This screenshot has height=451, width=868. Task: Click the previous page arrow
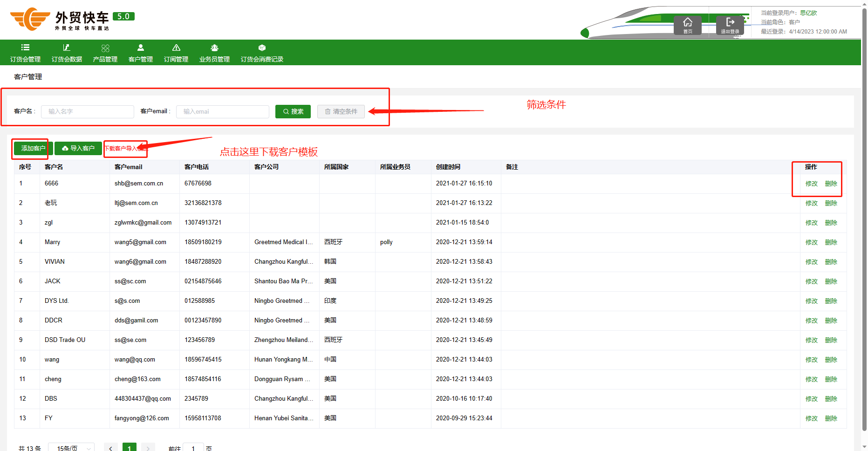pyautogui.click(x=110, y=448)
